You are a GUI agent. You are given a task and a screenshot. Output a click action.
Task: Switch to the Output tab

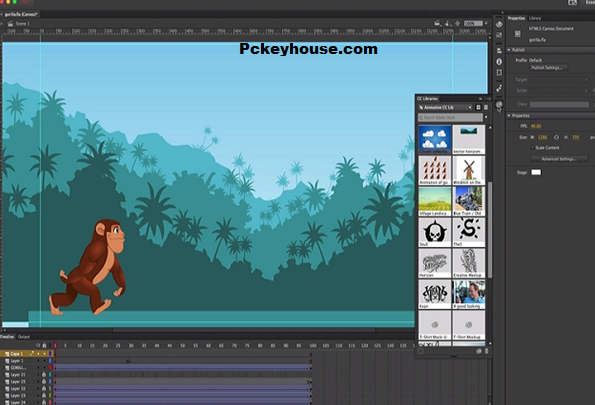coord(24,337)
